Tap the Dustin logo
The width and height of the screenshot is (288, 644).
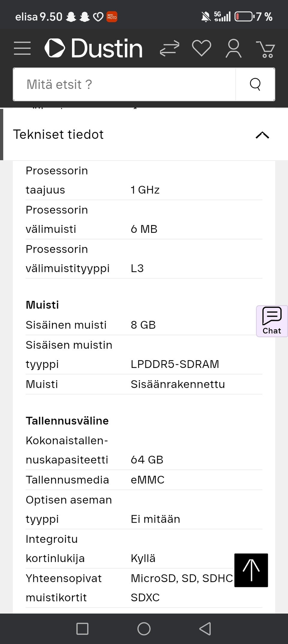[94, 48]
